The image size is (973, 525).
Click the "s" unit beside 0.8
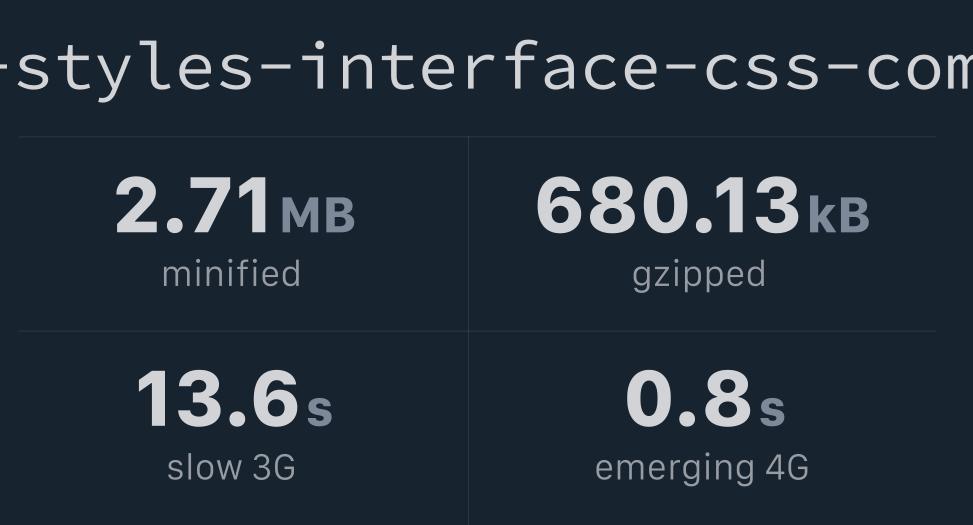[x=772, y=409]
